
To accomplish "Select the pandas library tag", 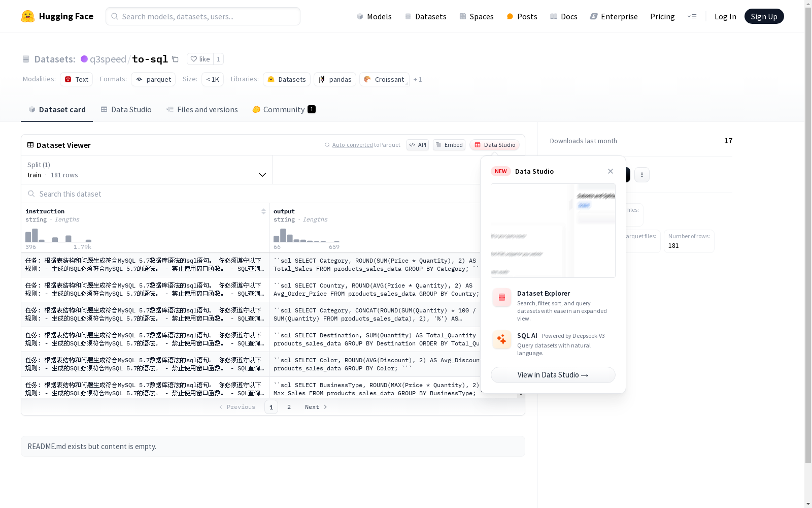I will click(x=335, y=79).
